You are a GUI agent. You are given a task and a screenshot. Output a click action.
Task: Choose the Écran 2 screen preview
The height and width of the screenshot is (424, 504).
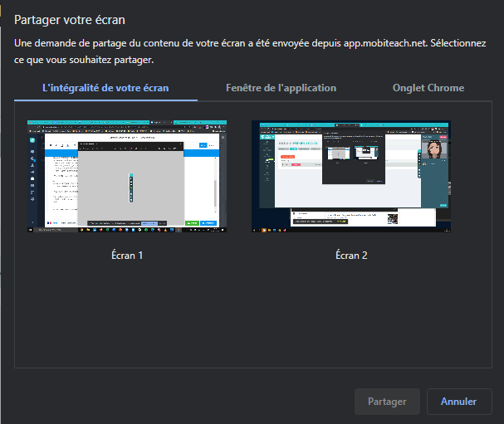(351, 176)
